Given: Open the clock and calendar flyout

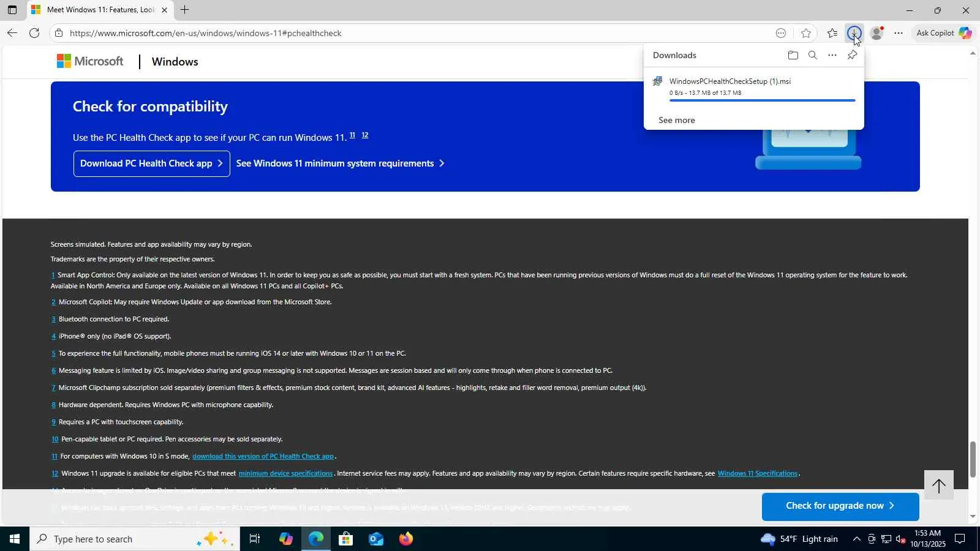Looking at the screenshot, I should point(927,539).
